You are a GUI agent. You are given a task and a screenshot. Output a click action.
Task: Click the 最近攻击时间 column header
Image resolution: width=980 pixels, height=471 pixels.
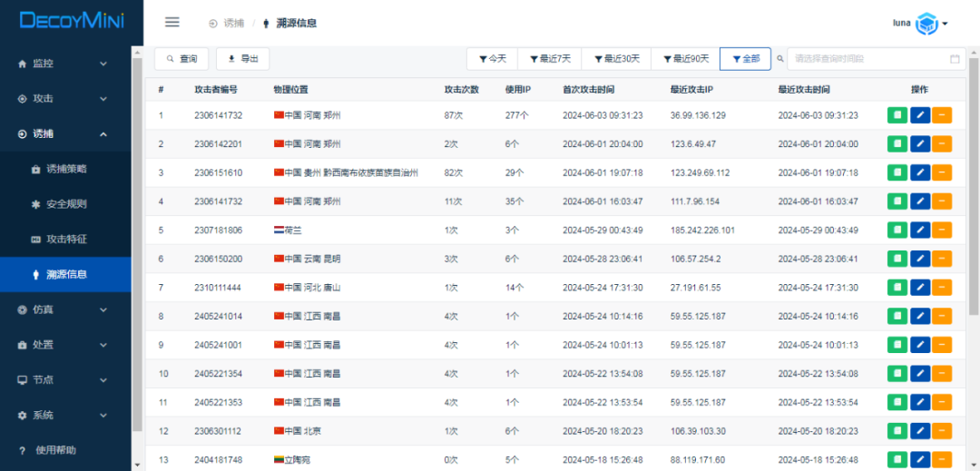804,89
